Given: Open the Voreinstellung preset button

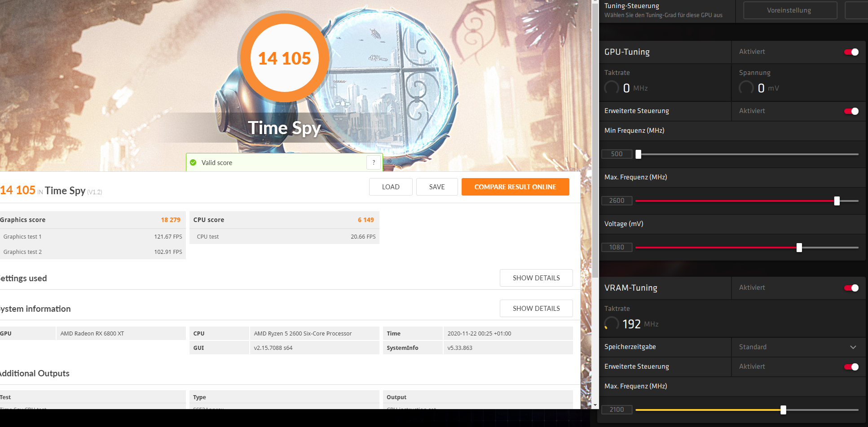Looking at the screenshot, I should [x=790, y=10].
